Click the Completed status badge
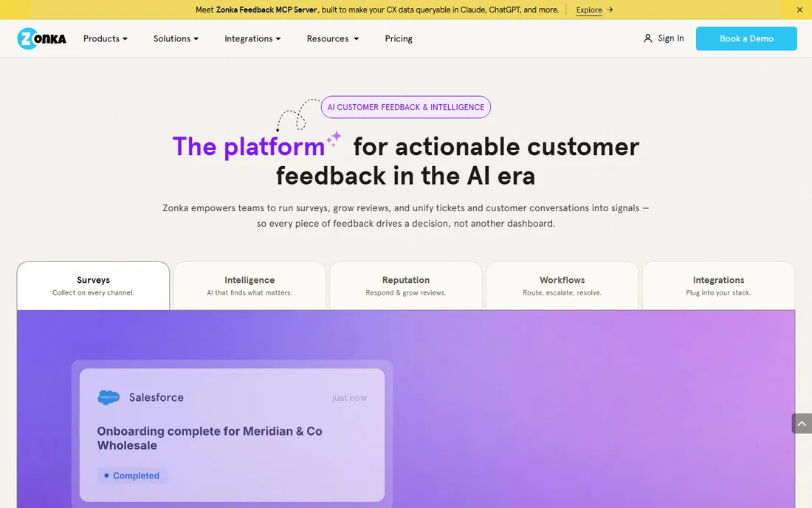This screenshot has height=508, width=812. pyautogui.click(x=132, y=476)
